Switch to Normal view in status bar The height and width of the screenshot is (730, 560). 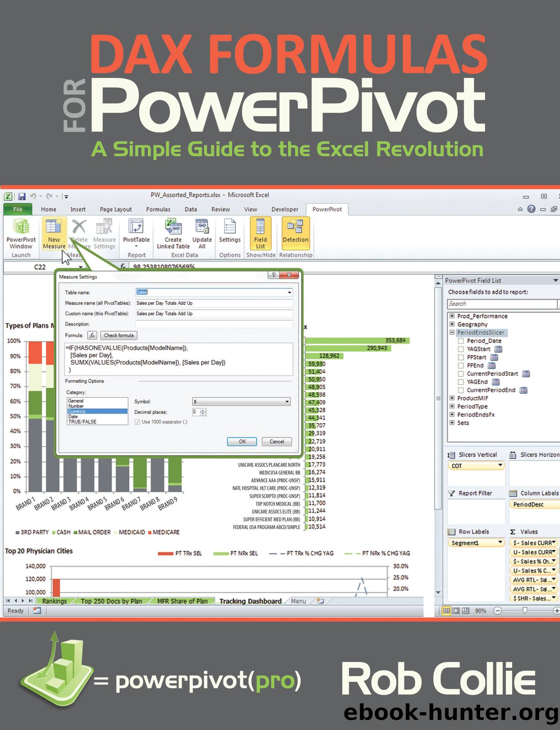tap(446, 610)
